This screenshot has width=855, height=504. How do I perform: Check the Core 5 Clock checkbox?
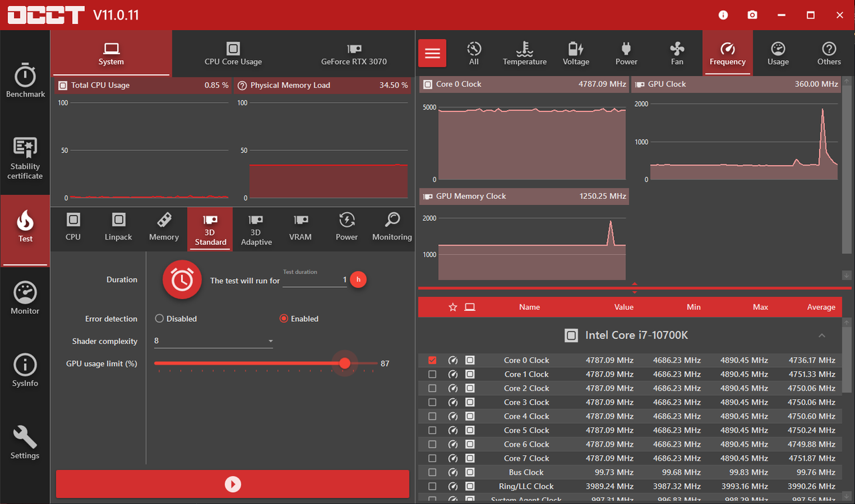point(432,430)
